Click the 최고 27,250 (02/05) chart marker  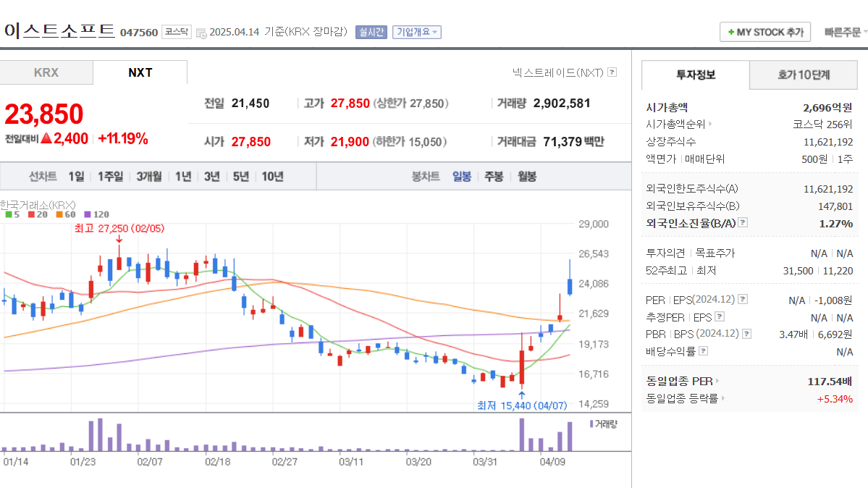pos(119,228)
